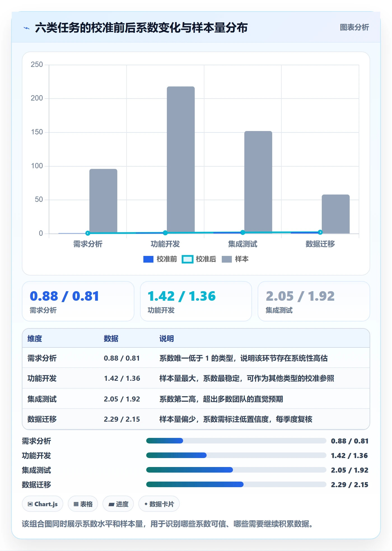Click the 维度 column header
The width and height of the screenshot is (392, 551).
click(35, 338)
